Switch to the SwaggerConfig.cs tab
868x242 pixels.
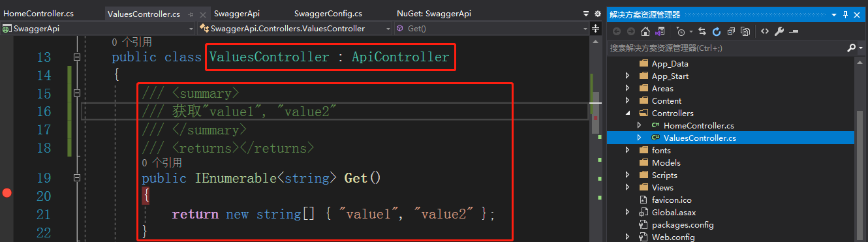[x=328, y=13]
